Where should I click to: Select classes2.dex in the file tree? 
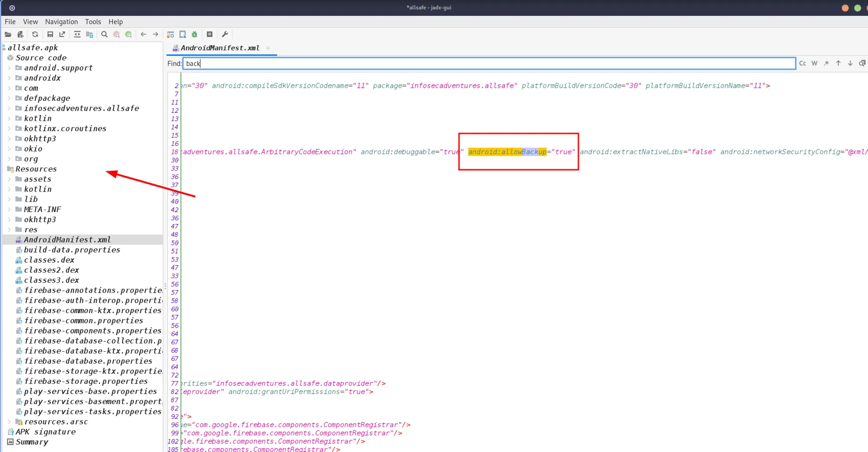(x=51, y=270)
